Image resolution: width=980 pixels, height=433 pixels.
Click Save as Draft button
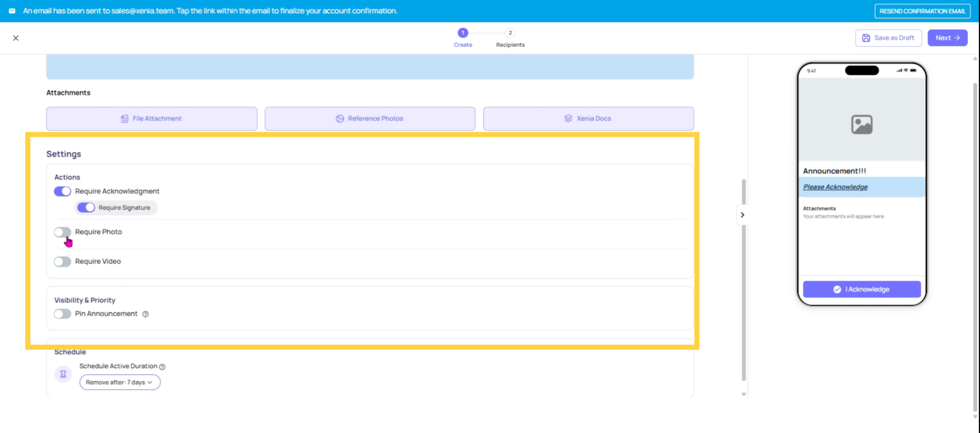888,38
